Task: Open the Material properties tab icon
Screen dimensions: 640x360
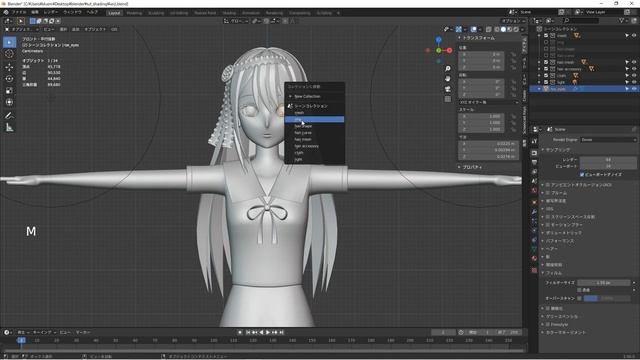Action: 534,258
